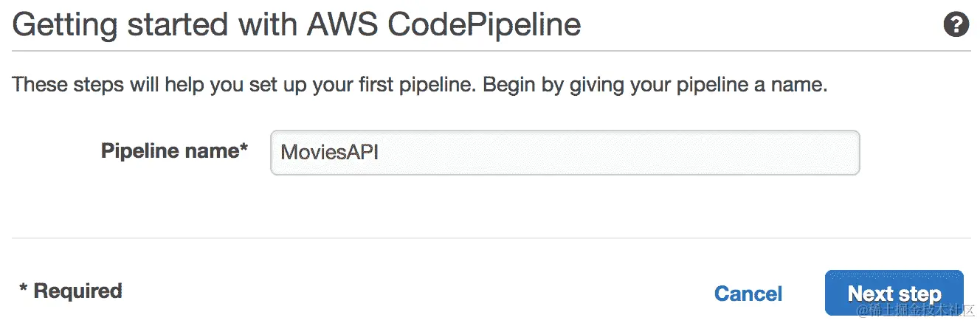Click the asterisk in the Pipeline name label

coord(244,148)
